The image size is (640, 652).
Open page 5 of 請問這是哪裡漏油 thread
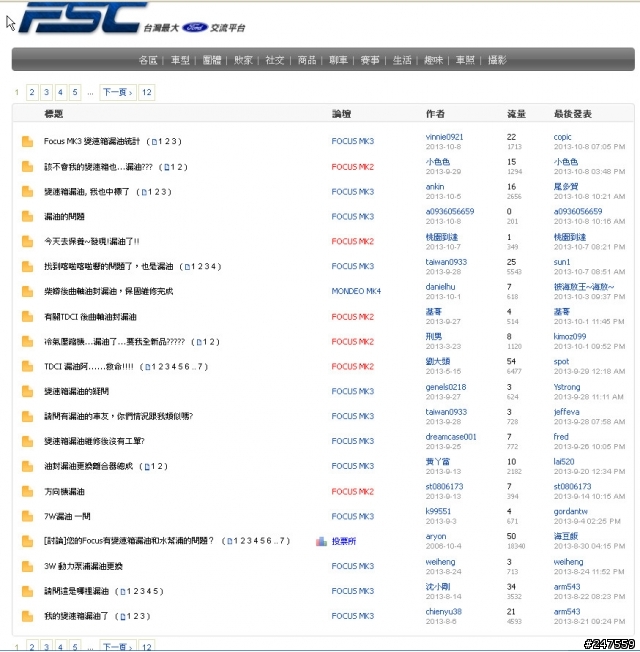pyautogui.click(x=156, y=591)
